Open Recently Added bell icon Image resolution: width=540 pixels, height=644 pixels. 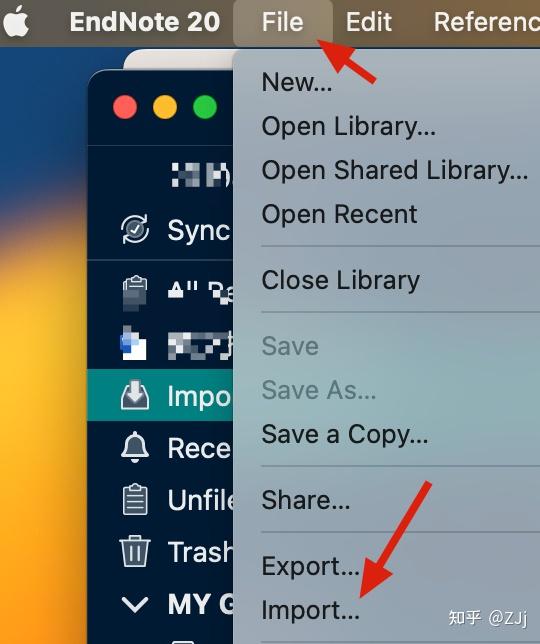tap(135, 447)
